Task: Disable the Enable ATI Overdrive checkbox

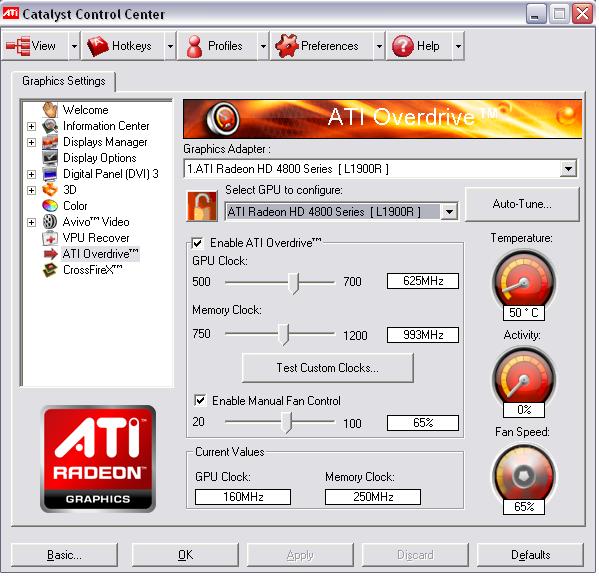Action: click(198, 244)
